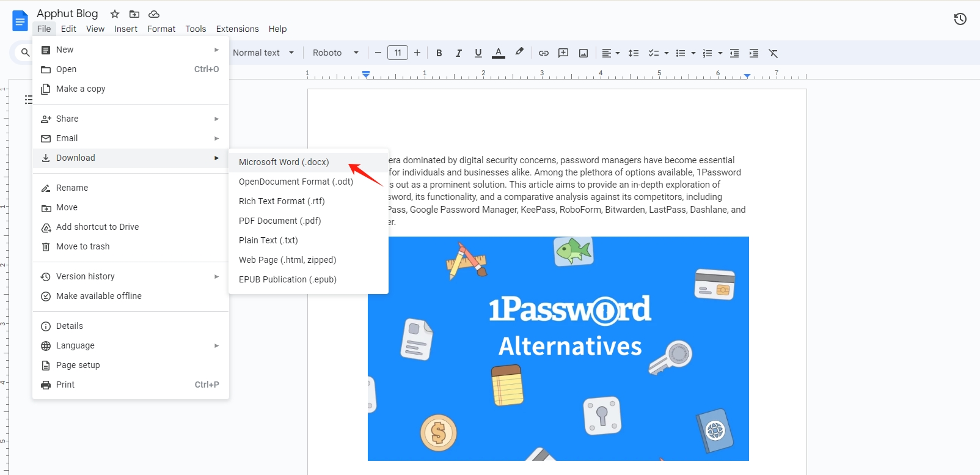Open the Tools menu
This screenshot has width=980, height=475.
coord(196,29)
